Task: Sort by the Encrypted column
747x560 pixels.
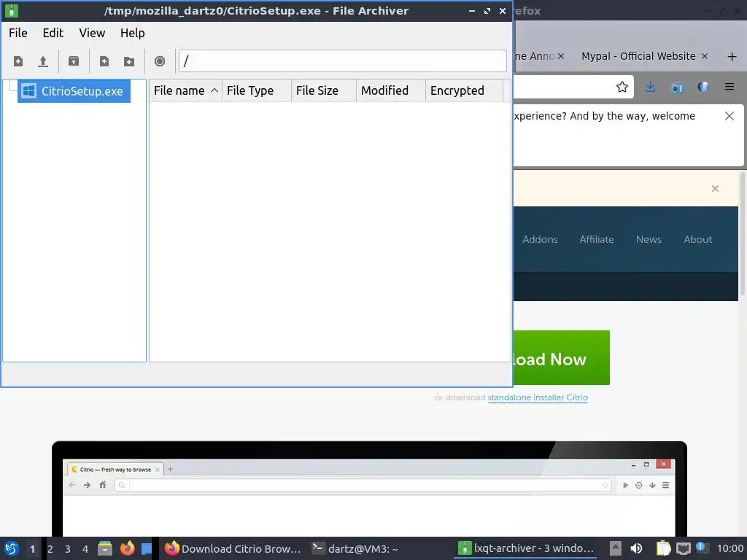Action: [x=464, y=90]
